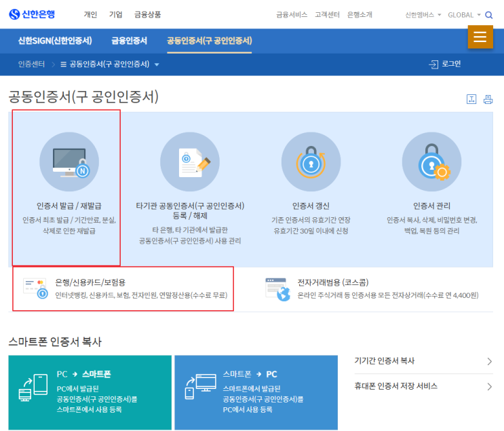
Task: Select the 인증서 발급/재발급 monitor icon
Action: pyautogui.click(x=69, y=162)
